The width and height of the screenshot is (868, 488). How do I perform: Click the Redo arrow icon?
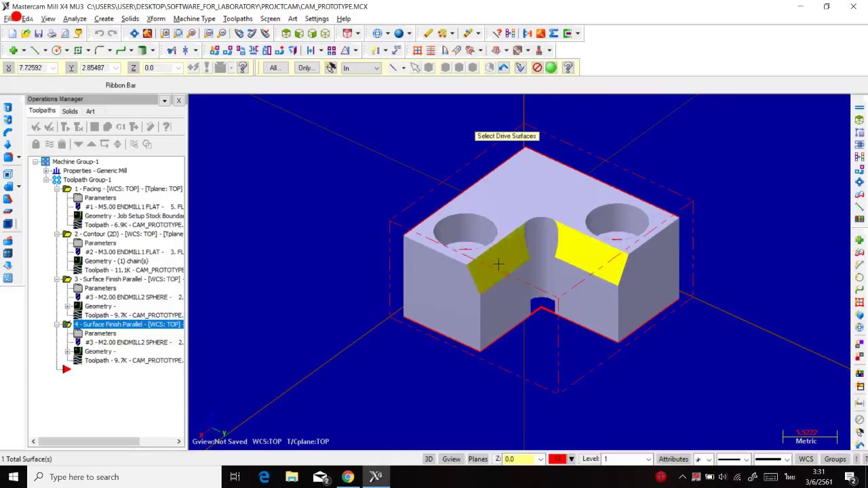[113, 33]
